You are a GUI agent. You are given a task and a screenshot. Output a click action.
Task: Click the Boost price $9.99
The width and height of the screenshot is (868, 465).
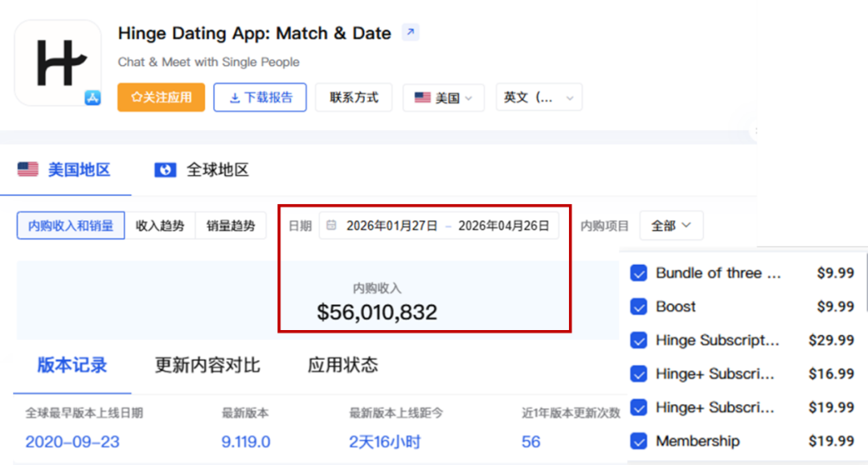(x=835, y=306)
